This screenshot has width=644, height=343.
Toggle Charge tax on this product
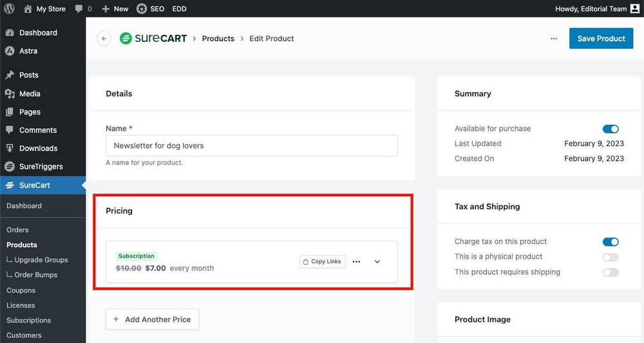point(611,242)
